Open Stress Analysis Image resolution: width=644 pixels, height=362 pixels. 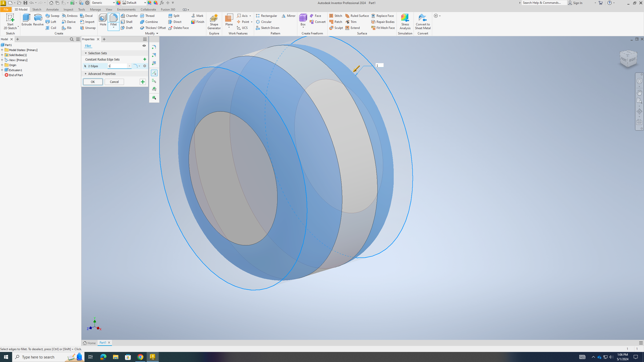[405, 21]
